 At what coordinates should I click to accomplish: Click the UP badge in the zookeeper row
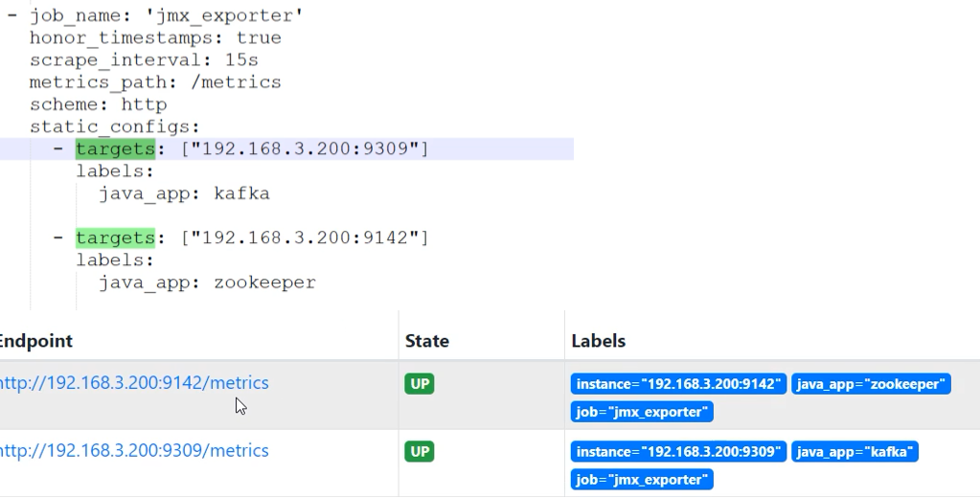[x=420, y=384]
